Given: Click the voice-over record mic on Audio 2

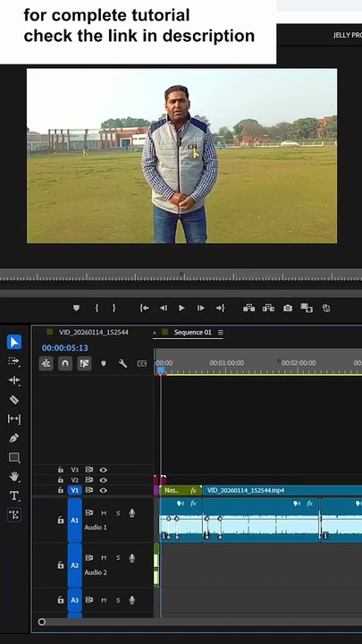Looking at the screenshot, I should click(131, 558).
